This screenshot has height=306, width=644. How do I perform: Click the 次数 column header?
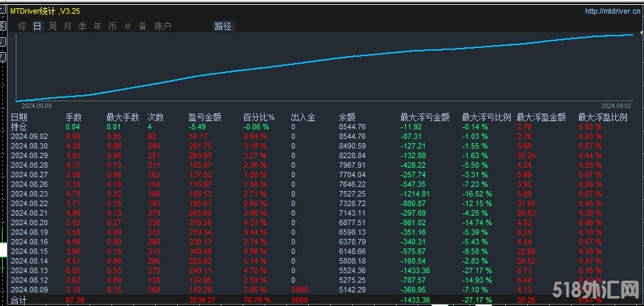156,118
